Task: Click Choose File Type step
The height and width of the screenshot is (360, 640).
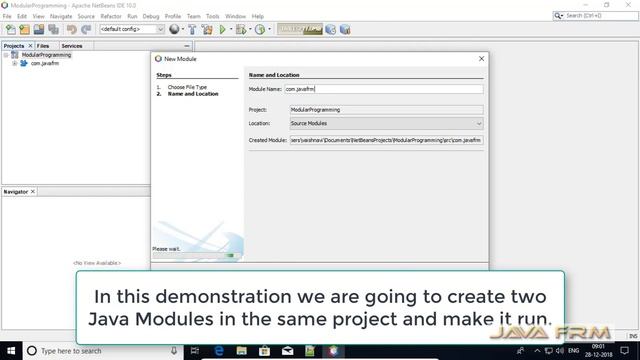Action: (187, 87)
